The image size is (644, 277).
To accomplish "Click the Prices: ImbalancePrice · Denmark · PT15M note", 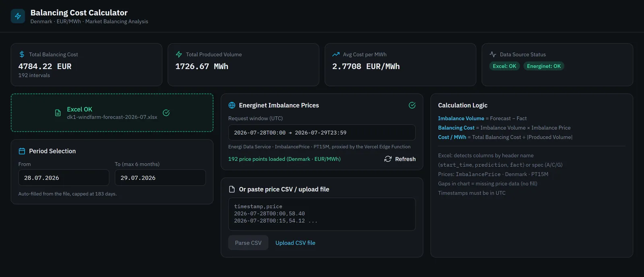I will pyautogui.click(x=493, y=174).
